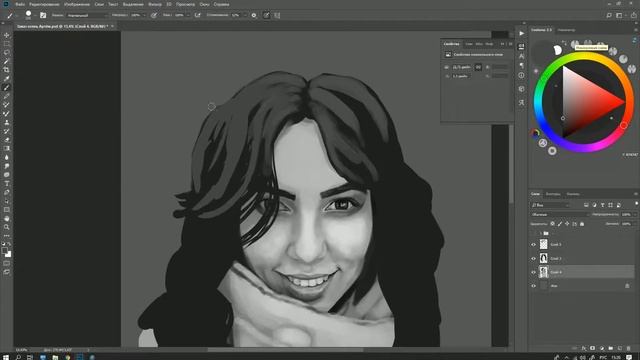The image size is (640, 360).
Task: Toggle lock position
Action: 567,224
